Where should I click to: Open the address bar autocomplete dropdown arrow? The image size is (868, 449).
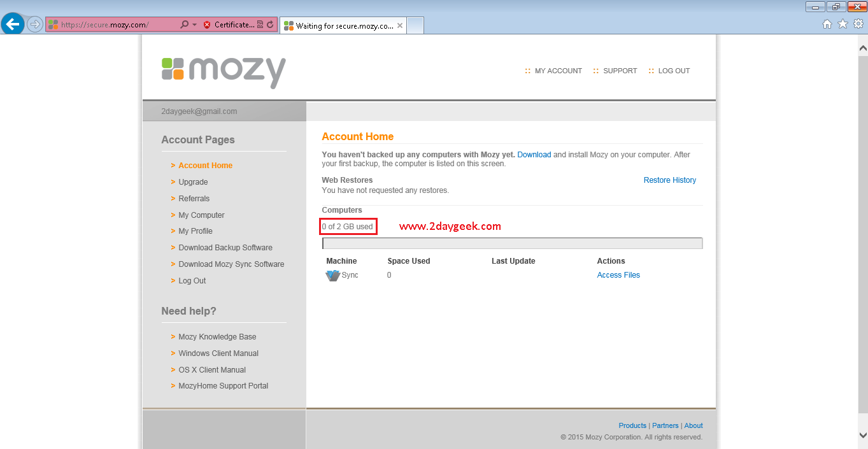pyautogui.click(x=194, y=25)
